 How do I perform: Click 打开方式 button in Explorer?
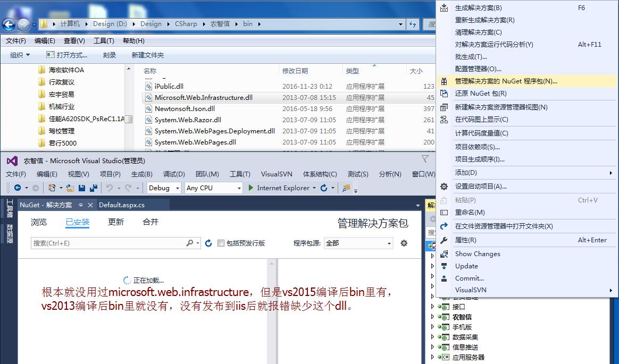(66, 55)
